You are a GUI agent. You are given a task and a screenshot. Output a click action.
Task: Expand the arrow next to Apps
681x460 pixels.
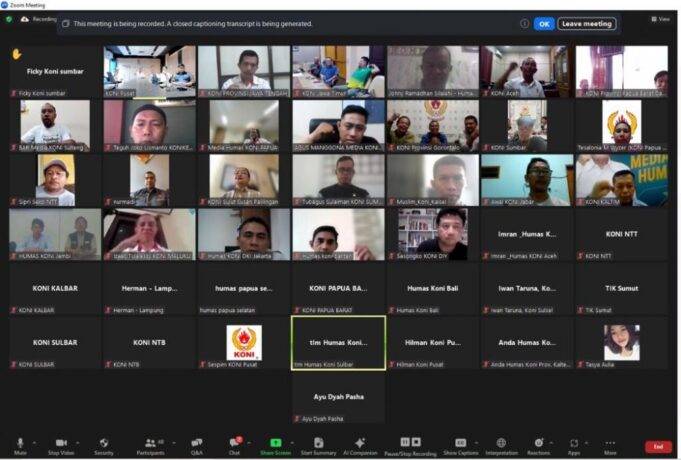tap(586, 443)
